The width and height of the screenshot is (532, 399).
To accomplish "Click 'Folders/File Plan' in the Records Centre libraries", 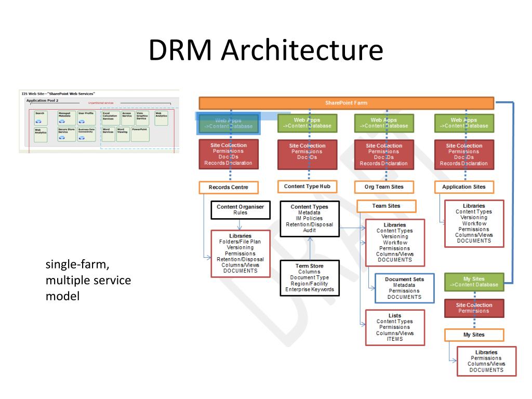I will click(x=240, y=242).
